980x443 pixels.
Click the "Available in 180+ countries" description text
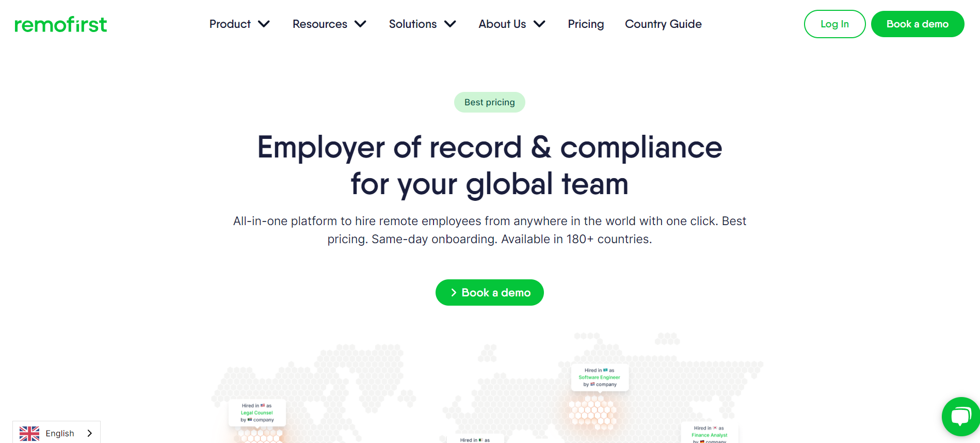tap(576, 239)
